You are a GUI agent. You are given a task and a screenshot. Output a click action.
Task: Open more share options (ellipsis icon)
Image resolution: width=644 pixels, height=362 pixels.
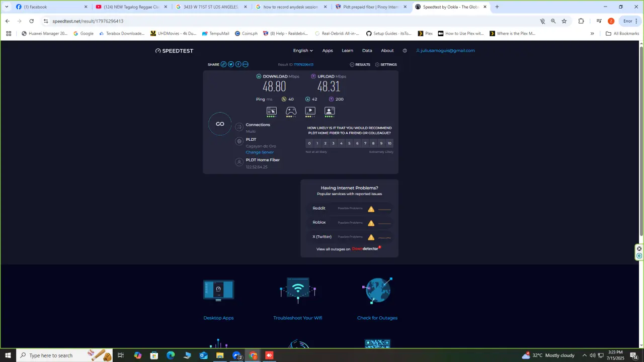(246, 64)
